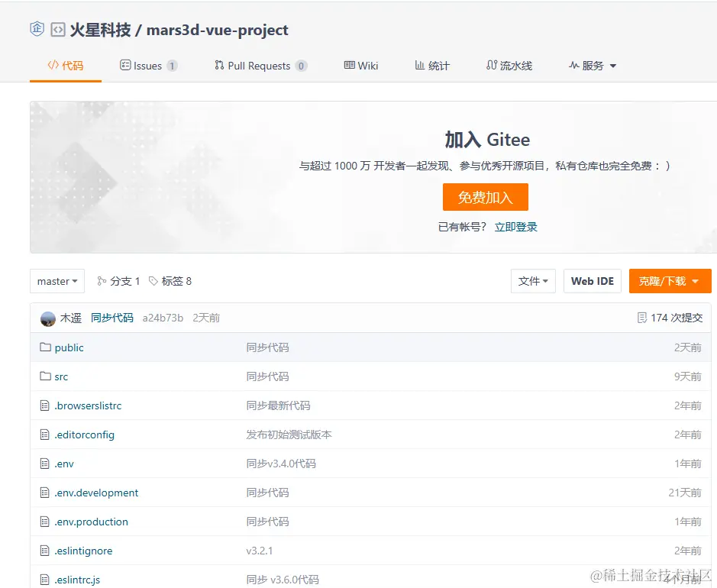Click the tag icon next to 标签 8

153,281
